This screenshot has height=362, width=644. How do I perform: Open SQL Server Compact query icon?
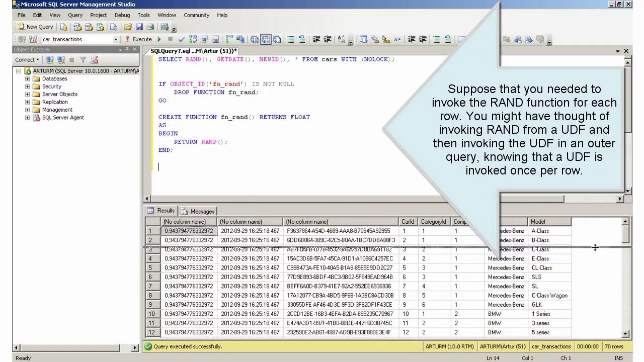114,27
